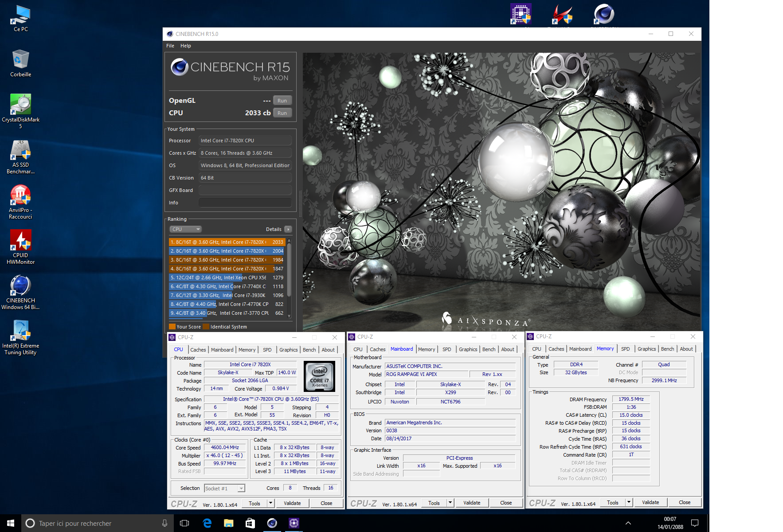
Task: Run the CPU benchmark
Action: click(x=282, y=113)
